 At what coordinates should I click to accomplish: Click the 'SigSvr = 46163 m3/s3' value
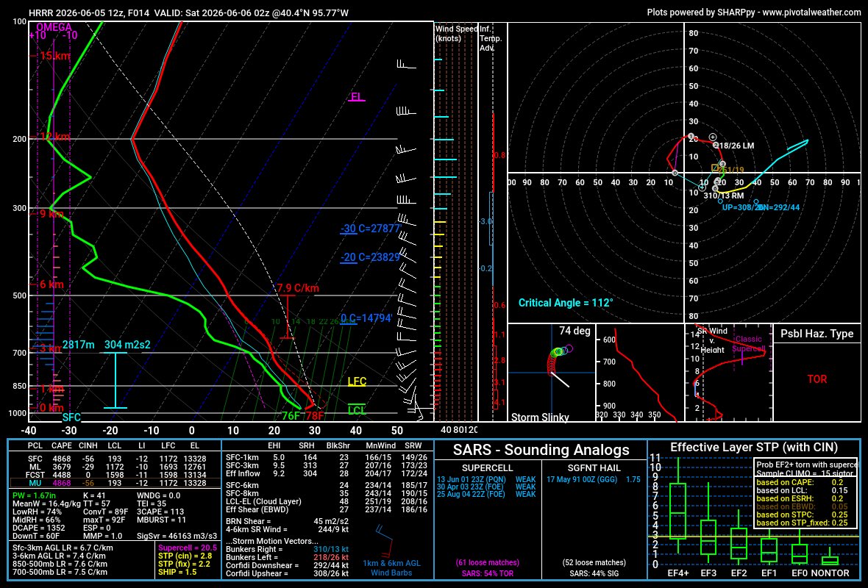(x=177, y=536)
